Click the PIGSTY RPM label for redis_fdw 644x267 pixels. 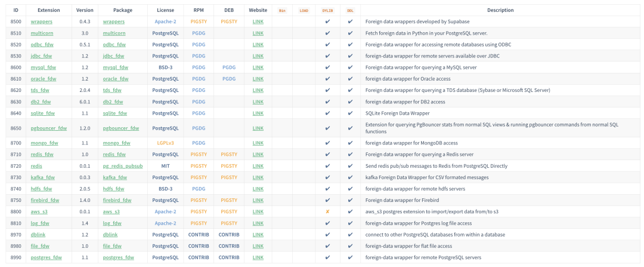click(x=199, y=154)
